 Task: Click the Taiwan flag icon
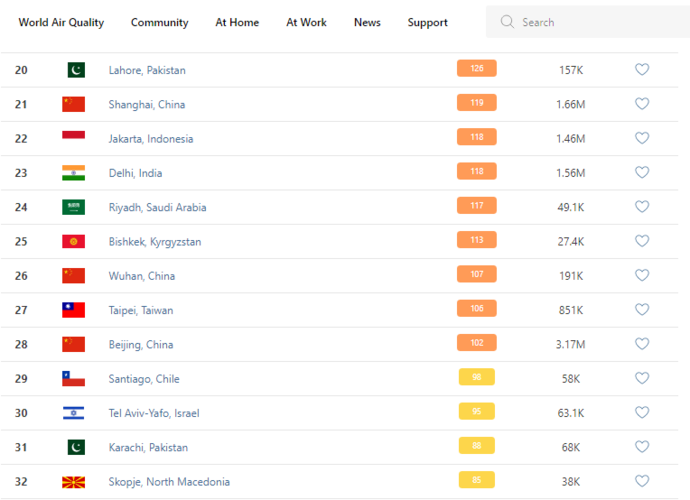click(74, 310)
